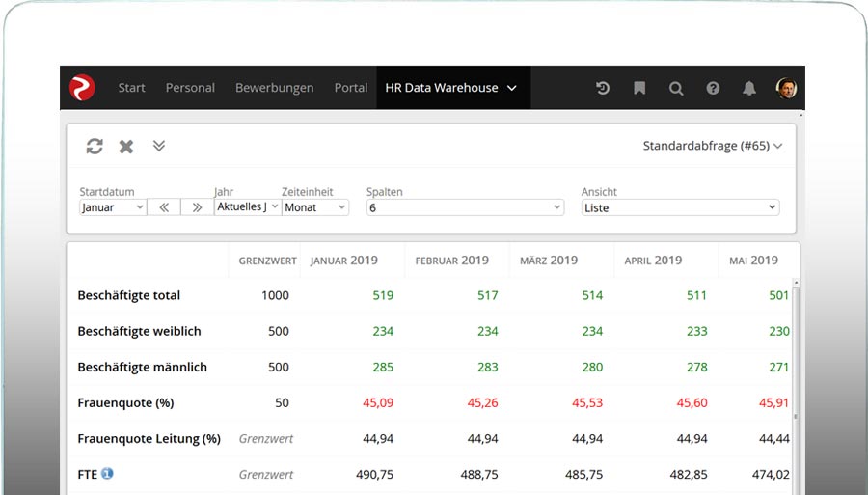This screenshot has height=495, width=868.
Task: Open the Bewerbungen menu item
Action: [275, 88]
